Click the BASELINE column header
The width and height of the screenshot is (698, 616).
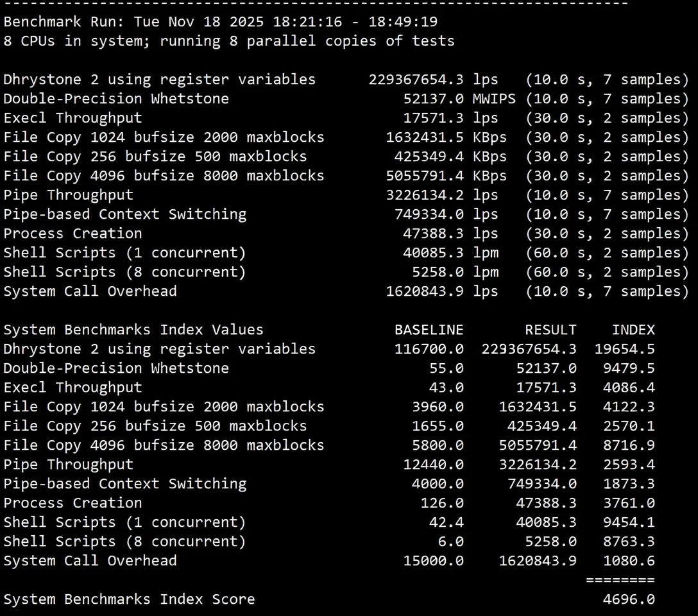pyautogui.click(x=429, y=329)
